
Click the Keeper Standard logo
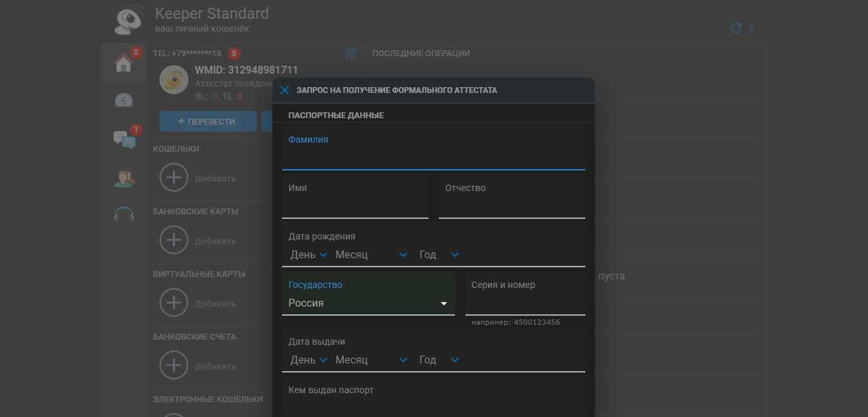(129, 20)
